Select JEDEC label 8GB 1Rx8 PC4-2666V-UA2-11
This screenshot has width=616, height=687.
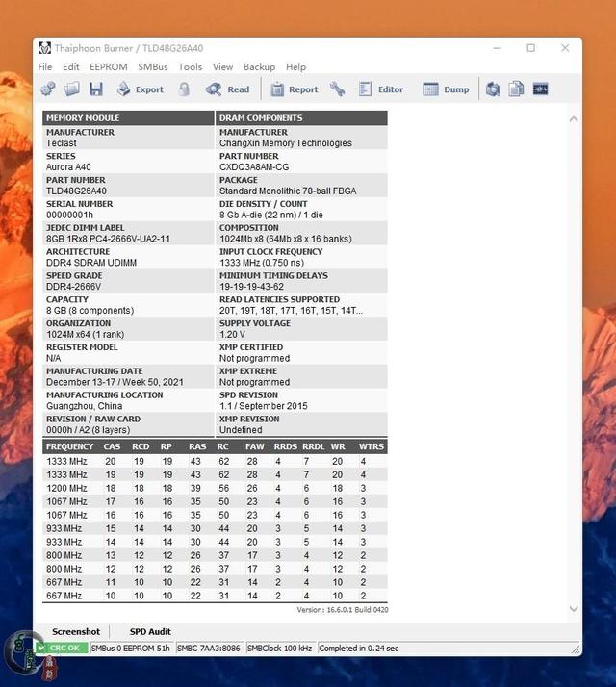(x=108, y=239)
